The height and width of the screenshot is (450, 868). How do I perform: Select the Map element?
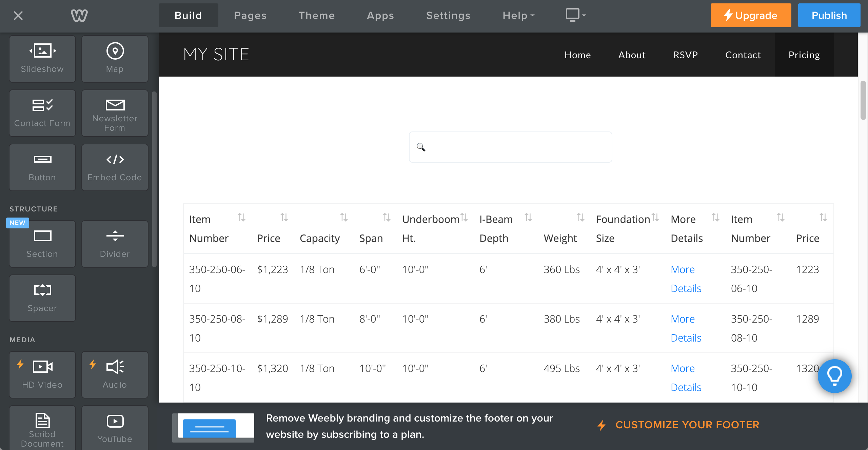click(x=115, y=59)
